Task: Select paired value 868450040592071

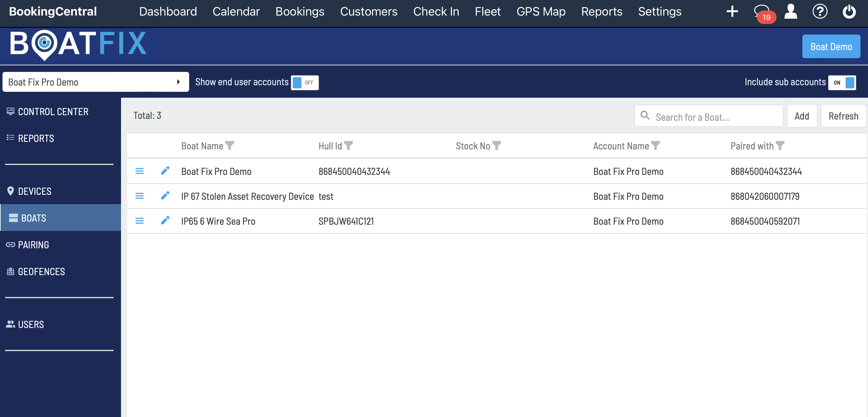Action: click(765, 221)
